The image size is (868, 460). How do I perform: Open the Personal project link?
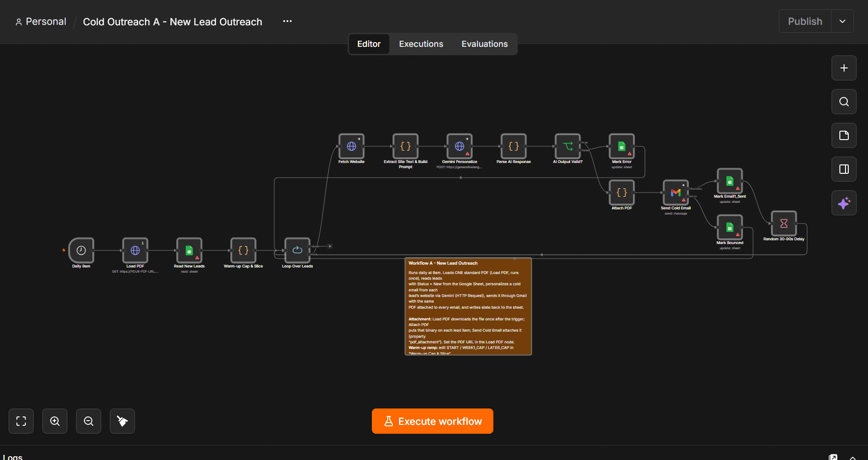(41, 22)
